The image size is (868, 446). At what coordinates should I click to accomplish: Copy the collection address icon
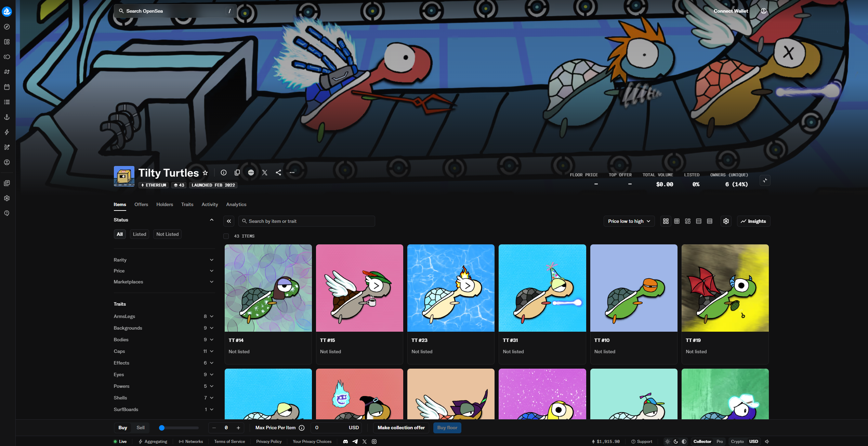click(x=237, y=173)
